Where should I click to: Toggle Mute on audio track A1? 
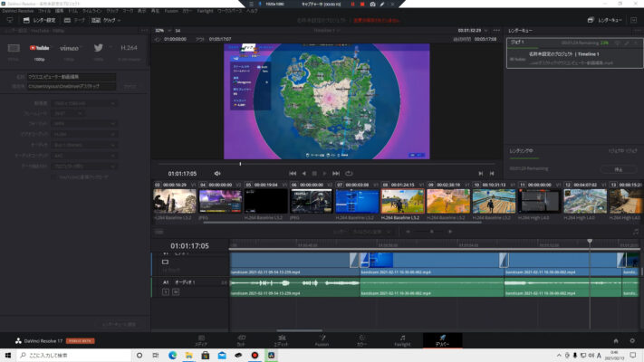click(176, 291)
